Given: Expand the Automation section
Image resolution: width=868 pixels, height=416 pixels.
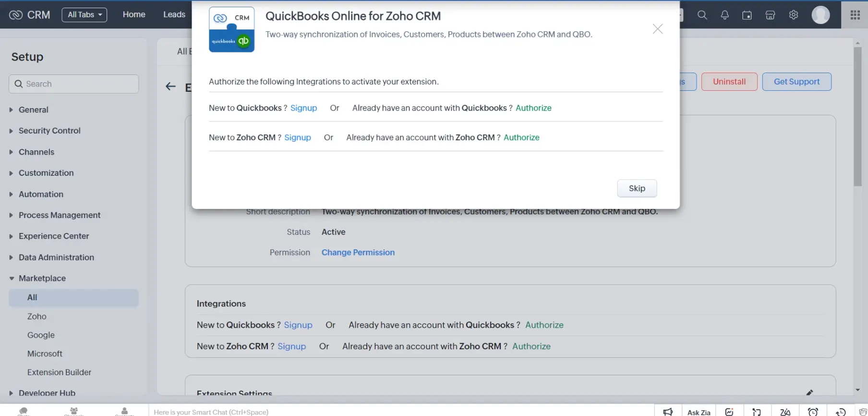Looking at the screenshot, I should (x=41, y=194).
